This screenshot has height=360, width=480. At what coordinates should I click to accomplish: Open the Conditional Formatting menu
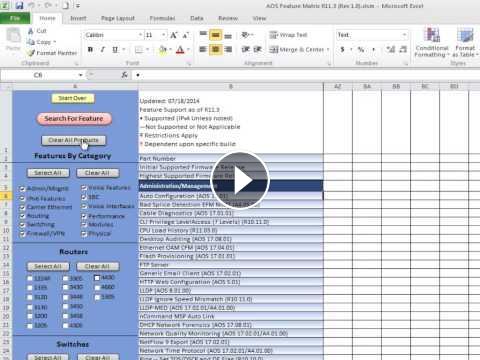click(432, 43)
